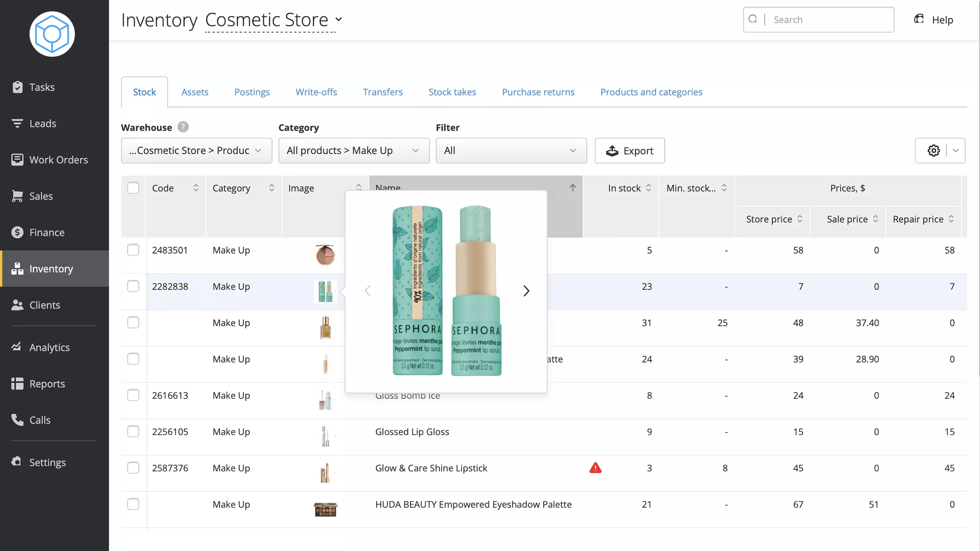Click the eyeshadow palette thumbnail image
The image size is (980, 551).
(x=325, y=509)
